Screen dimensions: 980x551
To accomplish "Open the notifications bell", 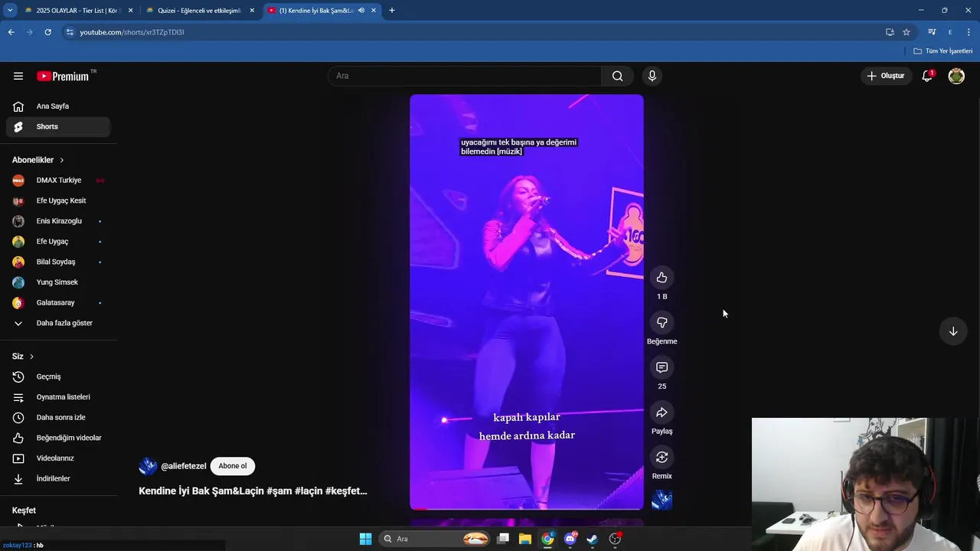I will click(927, 76).
